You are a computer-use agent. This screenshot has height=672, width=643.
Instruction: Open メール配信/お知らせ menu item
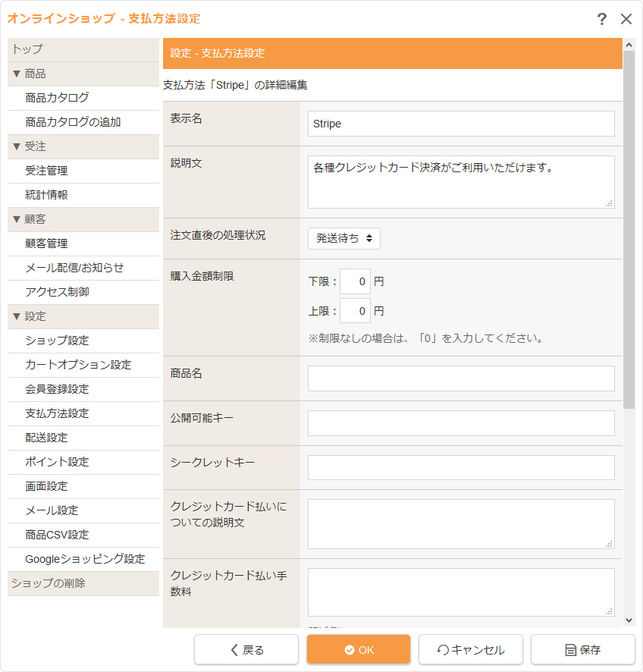pos(74,268)
